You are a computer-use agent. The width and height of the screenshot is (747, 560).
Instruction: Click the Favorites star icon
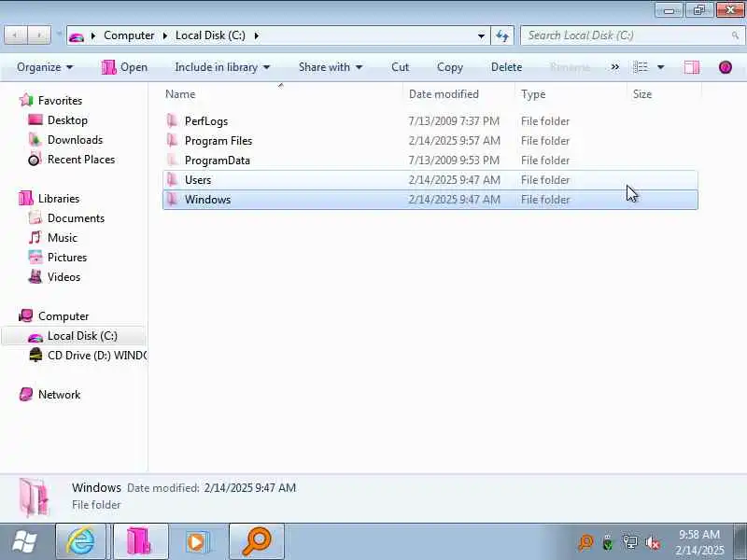[26, 100]
